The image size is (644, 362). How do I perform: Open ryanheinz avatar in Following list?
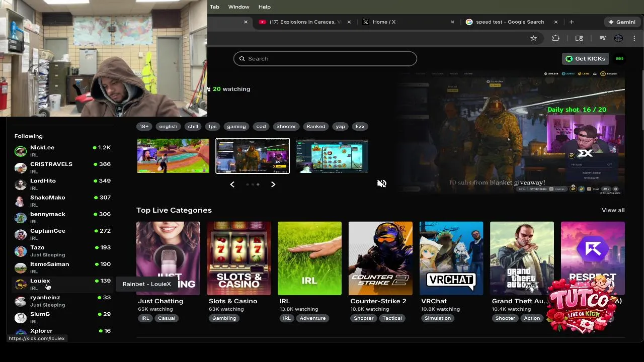pyautogui.click(x=21, y=301)
